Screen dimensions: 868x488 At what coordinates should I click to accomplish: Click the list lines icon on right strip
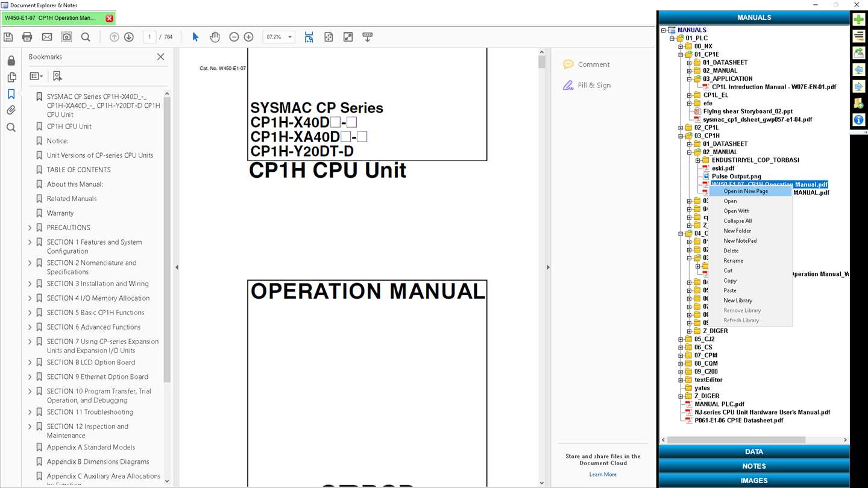pos(858,36)
